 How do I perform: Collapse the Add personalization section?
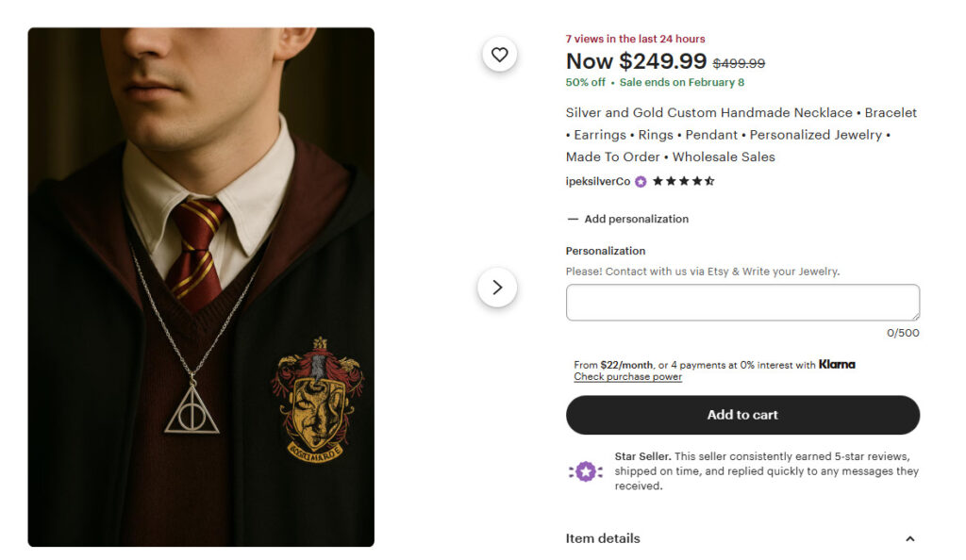628,219
